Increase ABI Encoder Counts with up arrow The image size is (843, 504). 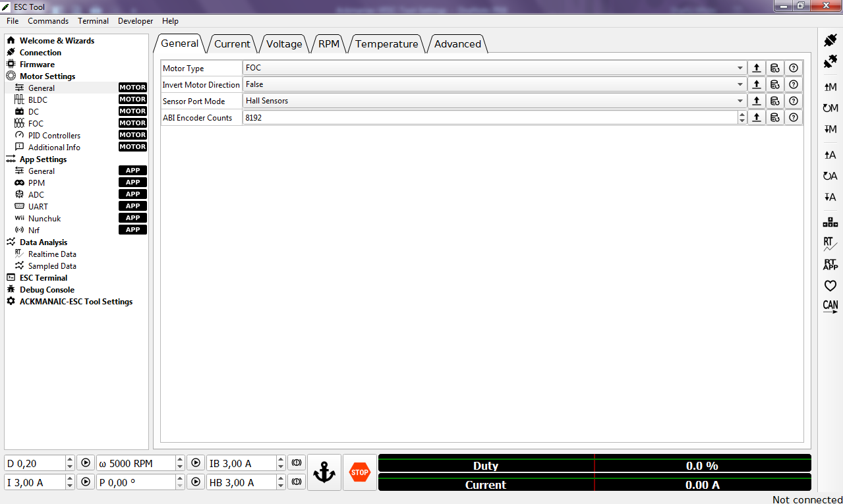(742, 115)
